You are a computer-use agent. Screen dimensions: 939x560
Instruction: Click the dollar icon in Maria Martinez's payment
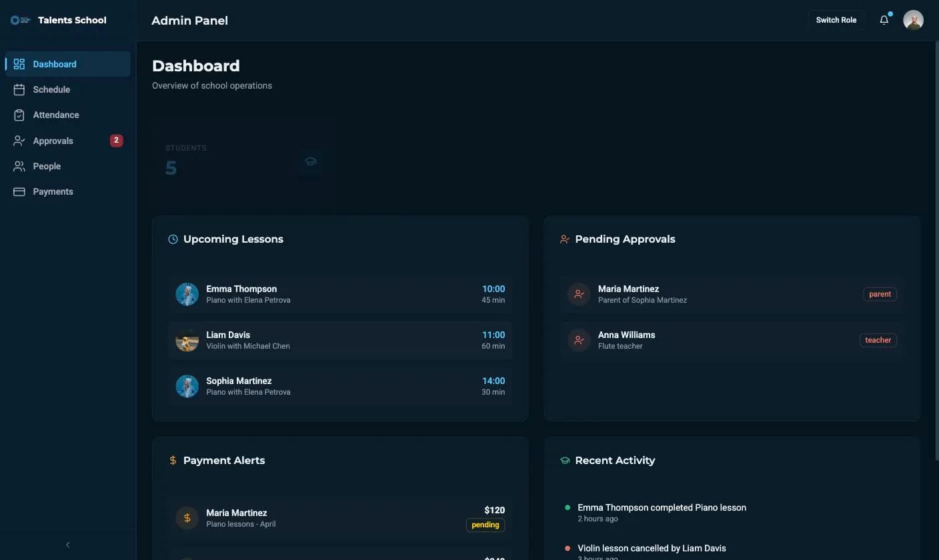coord(187,518)
